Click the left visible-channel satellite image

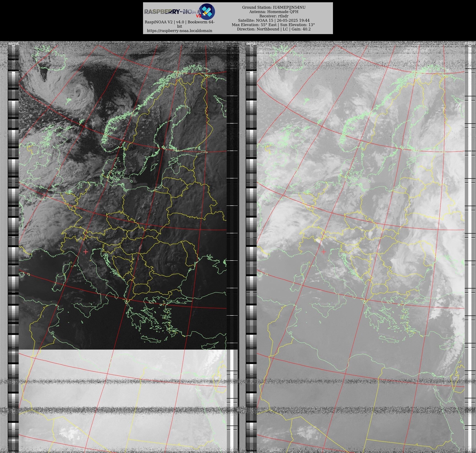pyautogui.click(x=123, y=248)
